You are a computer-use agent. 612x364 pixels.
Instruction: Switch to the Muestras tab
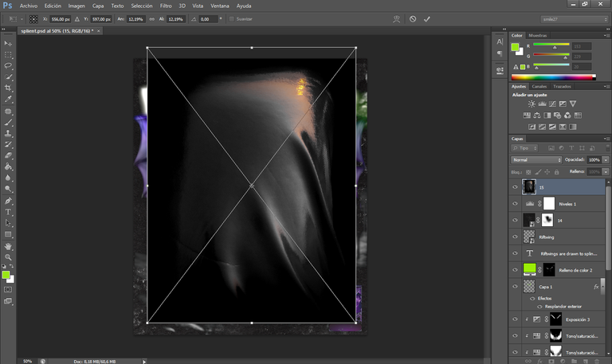pos(537,36)
